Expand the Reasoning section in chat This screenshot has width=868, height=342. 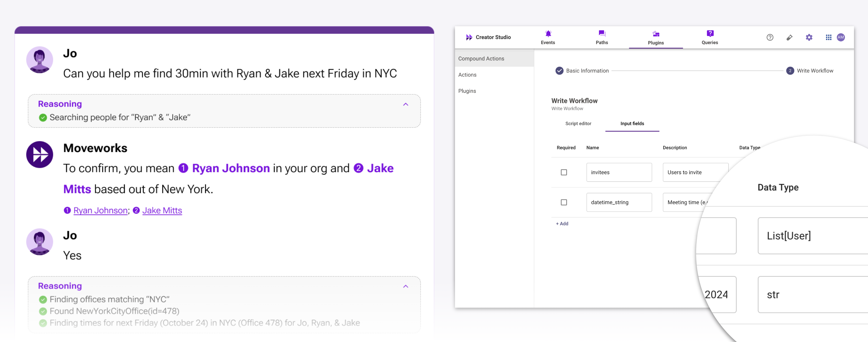click(407, 103)
